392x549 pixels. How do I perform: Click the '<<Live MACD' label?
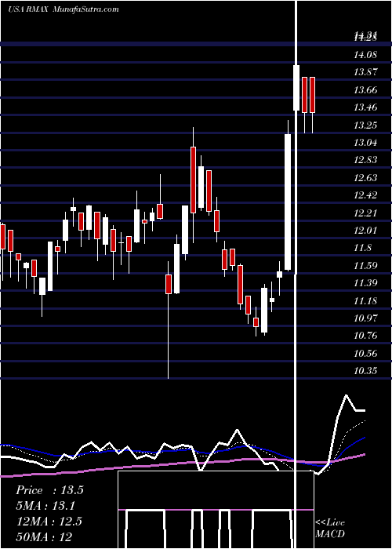[x=330, y=529]
